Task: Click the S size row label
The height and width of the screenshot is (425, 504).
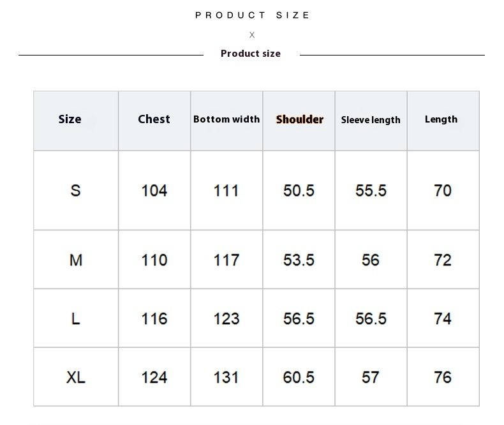Action: (x=75, y=190)
